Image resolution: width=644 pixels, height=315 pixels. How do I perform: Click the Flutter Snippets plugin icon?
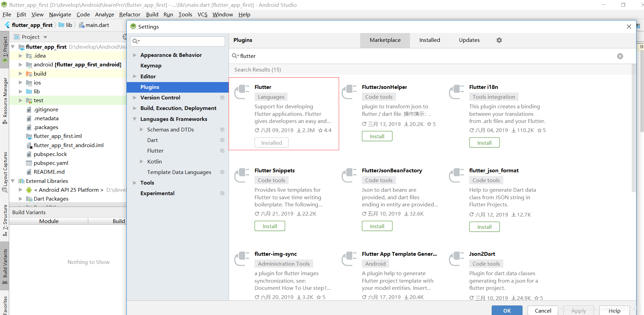pyautogui.click(x=242, y=175)
